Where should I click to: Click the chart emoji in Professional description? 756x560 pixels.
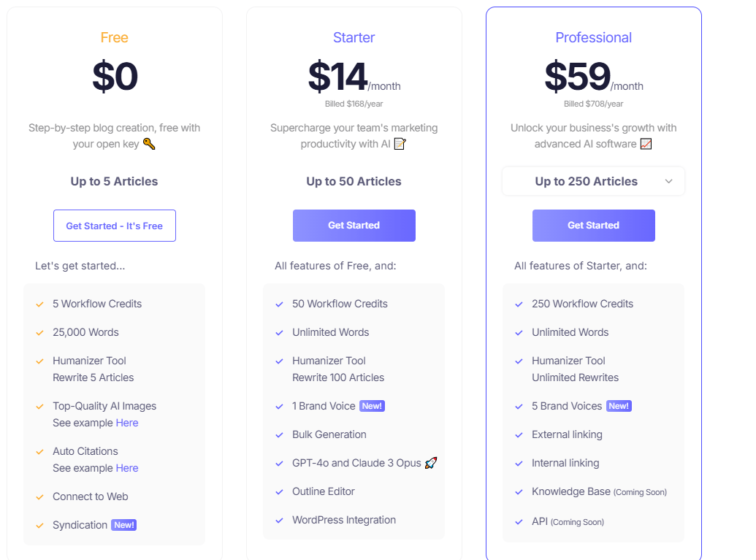tap(646, 144)
